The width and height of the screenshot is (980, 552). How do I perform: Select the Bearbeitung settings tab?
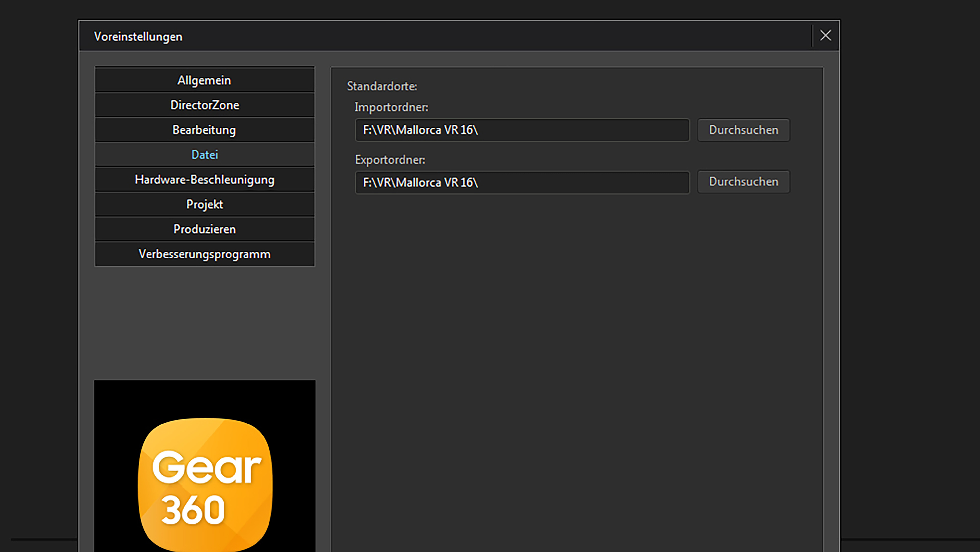tap(204, 130)
